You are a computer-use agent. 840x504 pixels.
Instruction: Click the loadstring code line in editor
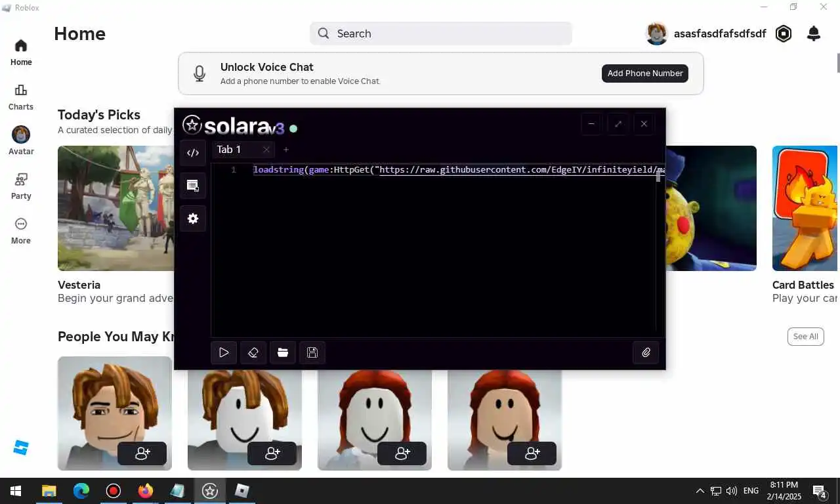click(x=459, y=170)
